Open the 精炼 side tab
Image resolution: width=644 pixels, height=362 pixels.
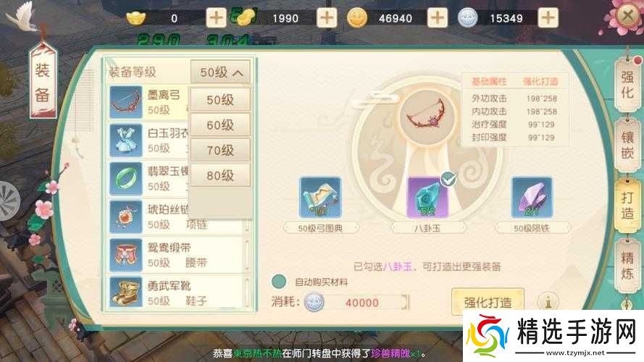[627, 266]
